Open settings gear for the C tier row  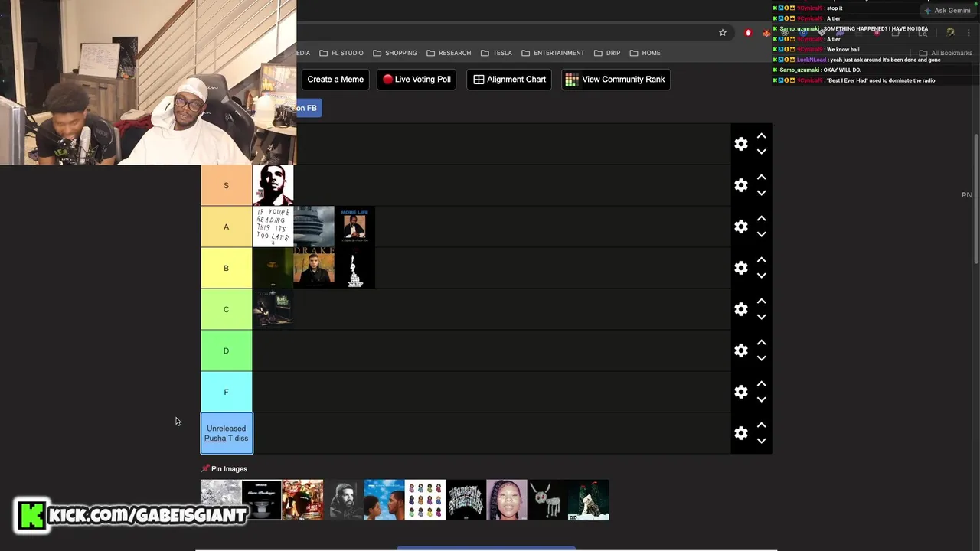(740, 309)
